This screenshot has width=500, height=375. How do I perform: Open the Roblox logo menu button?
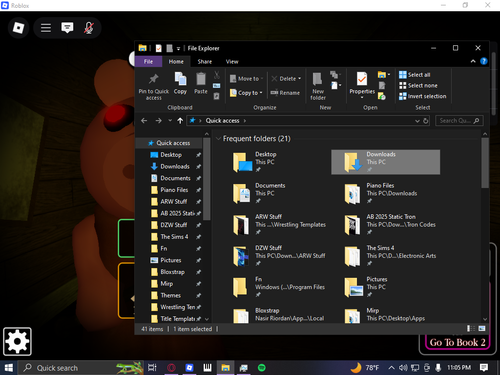[x=18, y=28]
